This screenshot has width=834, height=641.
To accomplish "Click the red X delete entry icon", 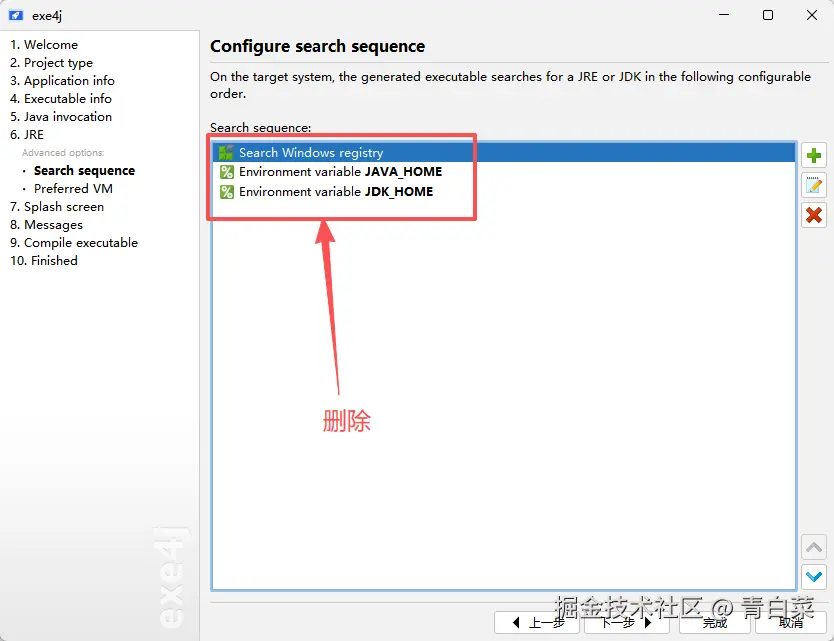I will [x=814, y=215].
